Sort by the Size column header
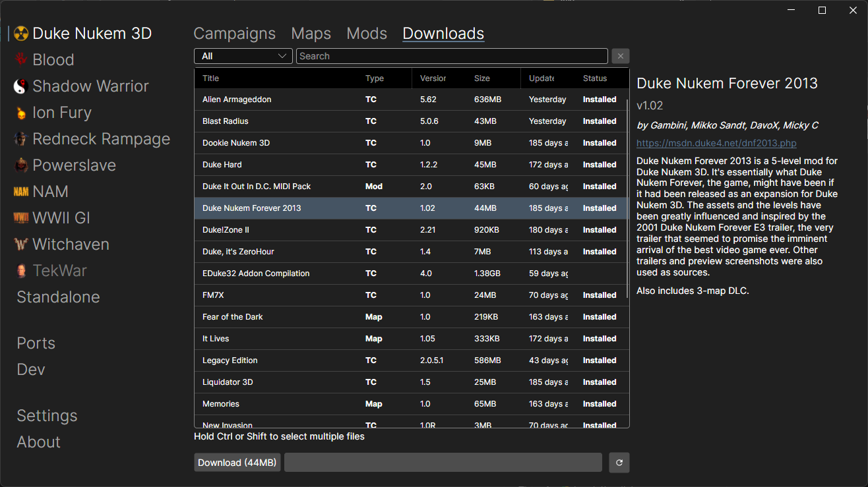This screenshot has width=868, height=487. [493, 78]
